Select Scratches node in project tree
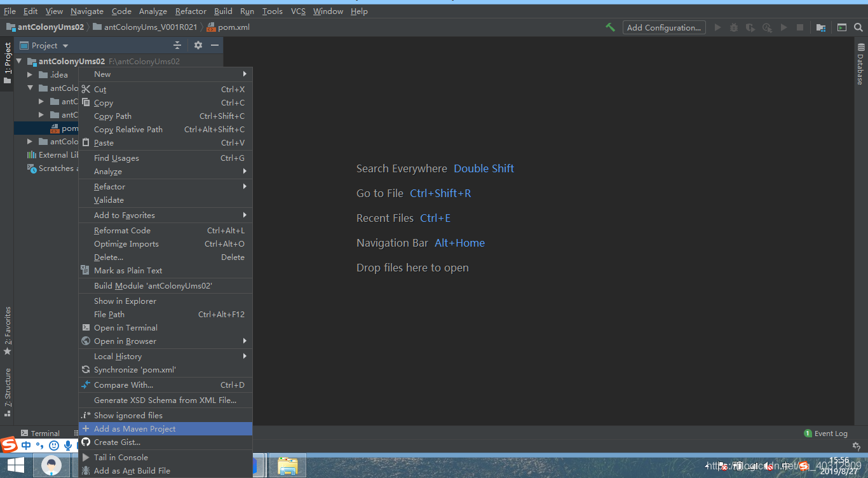 [x=52, y=168]
